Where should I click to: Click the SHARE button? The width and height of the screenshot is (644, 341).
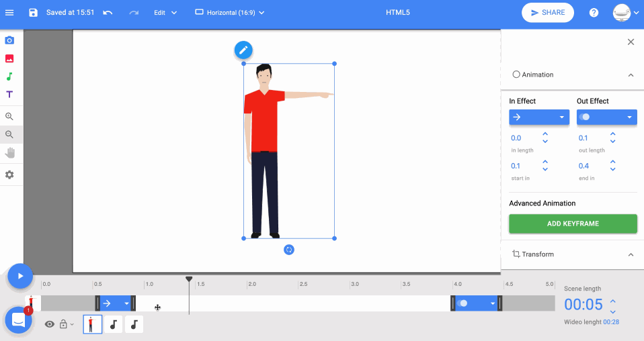point(547,13)
